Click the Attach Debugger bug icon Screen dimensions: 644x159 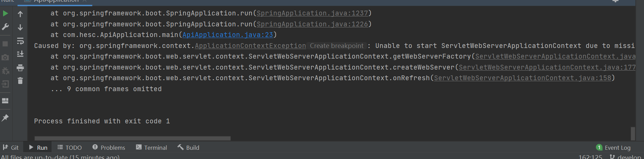pos(5,71)
